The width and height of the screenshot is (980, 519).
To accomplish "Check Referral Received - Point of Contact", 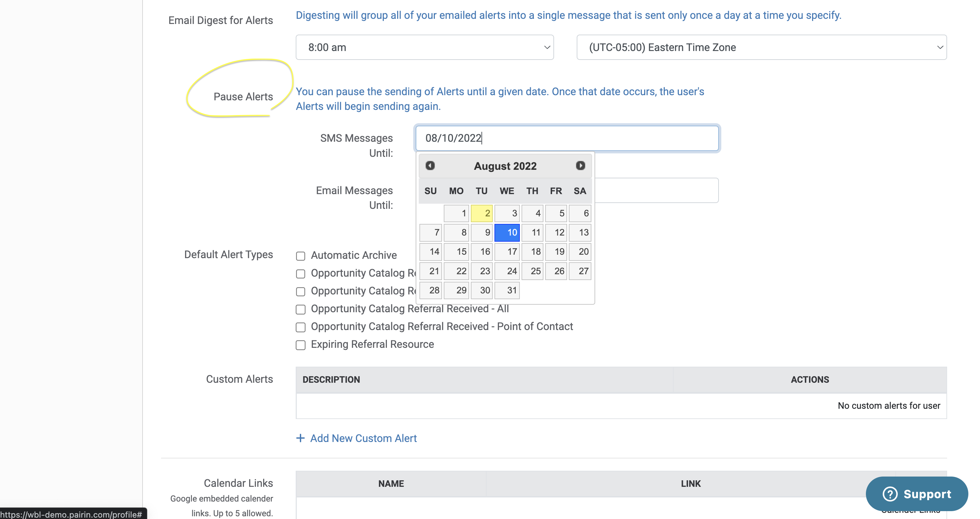I will (301, 327).
